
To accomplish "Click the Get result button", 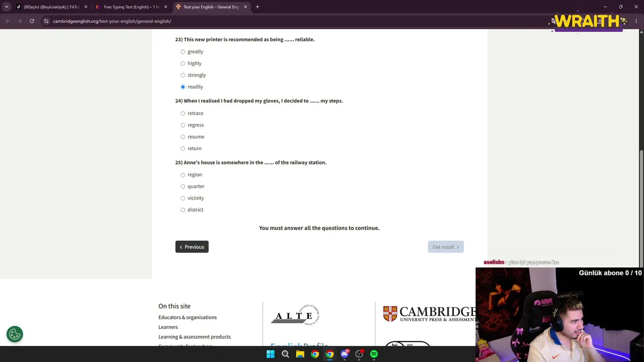I will pyautogui.click(x=446, y=247).
